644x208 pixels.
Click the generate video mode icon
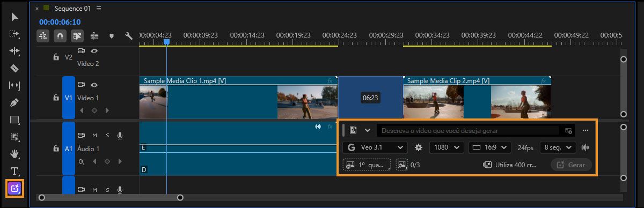coord(353,130)
